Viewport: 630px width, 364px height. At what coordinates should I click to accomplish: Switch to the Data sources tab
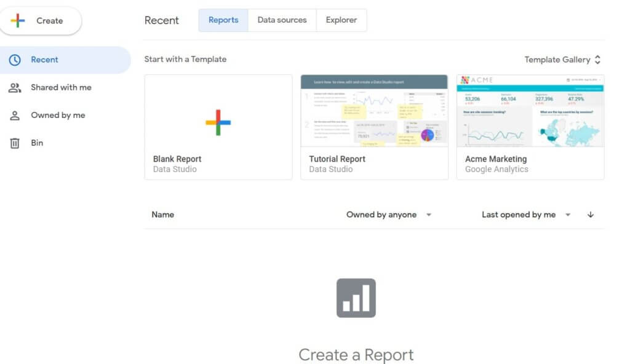(x=282, y=20)
